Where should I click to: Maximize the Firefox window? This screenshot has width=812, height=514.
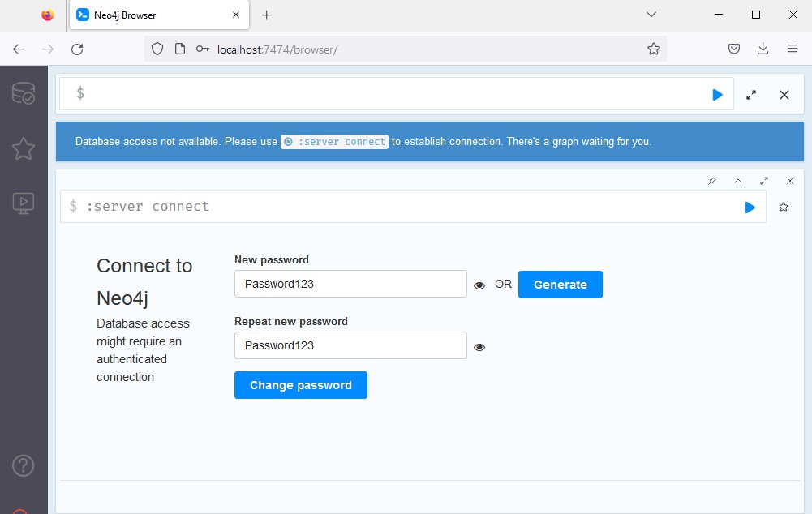point(755,15)
